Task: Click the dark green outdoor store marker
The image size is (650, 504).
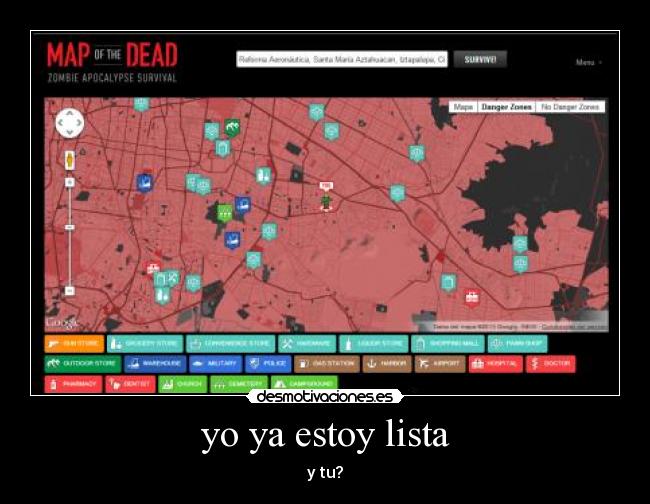Action: click(x=232, y=128)
